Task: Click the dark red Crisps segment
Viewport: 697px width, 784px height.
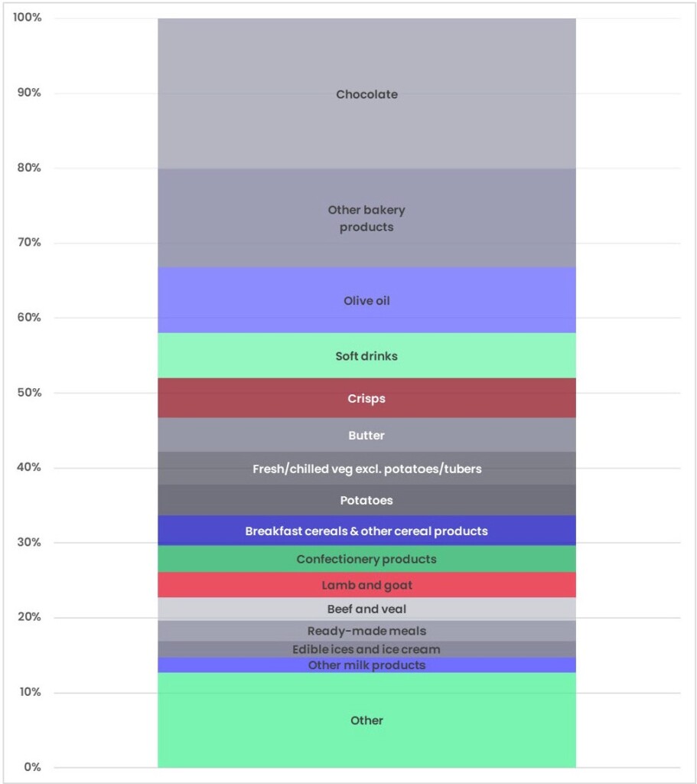Action: [366, 398]
